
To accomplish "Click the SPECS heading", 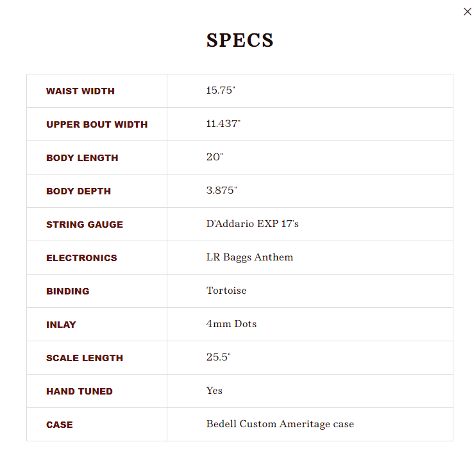I will [x=240, y=40].
